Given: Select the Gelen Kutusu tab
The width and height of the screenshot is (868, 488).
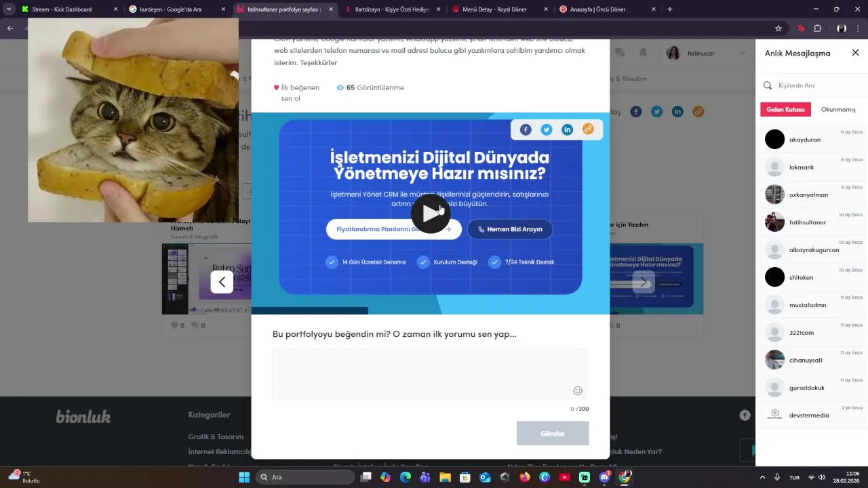Looking at the screenshot, I should click(785, 109).
